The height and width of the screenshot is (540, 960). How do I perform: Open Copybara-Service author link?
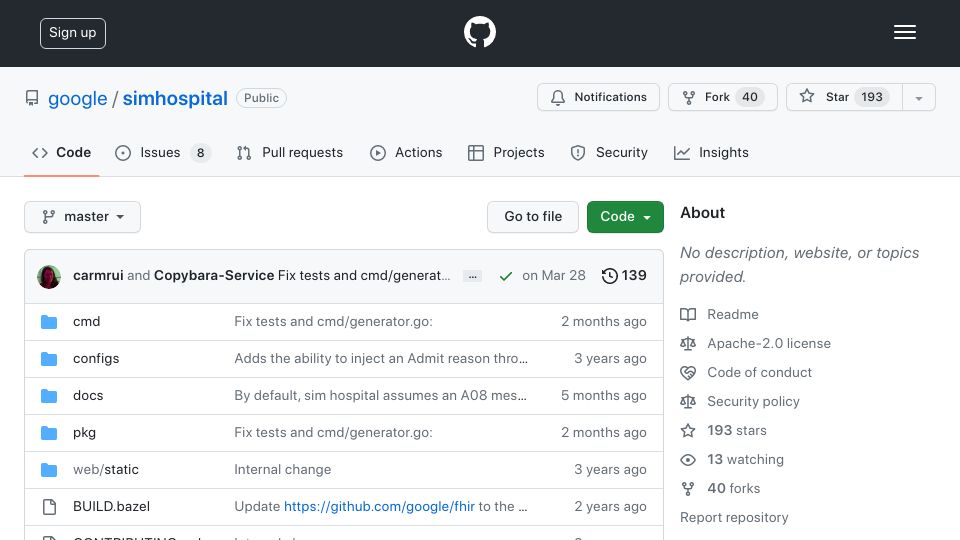[214, 276]
